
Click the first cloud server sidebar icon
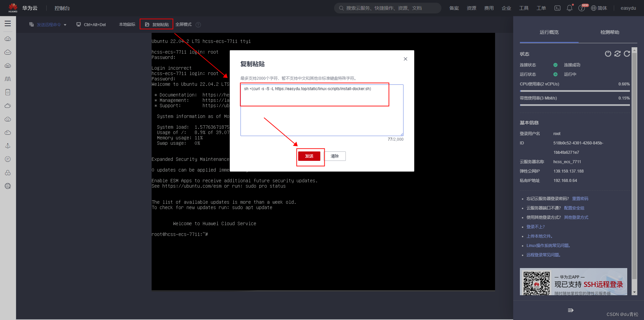click(x=8, y=39)
